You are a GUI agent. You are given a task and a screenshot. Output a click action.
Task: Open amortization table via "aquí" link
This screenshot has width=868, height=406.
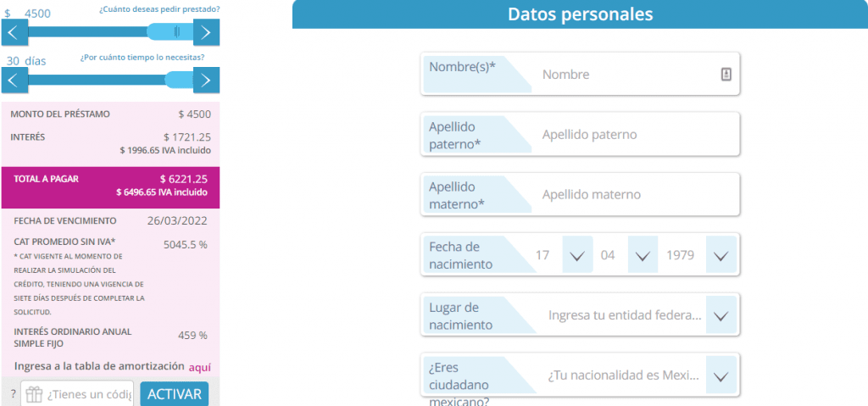coord(199,367)
